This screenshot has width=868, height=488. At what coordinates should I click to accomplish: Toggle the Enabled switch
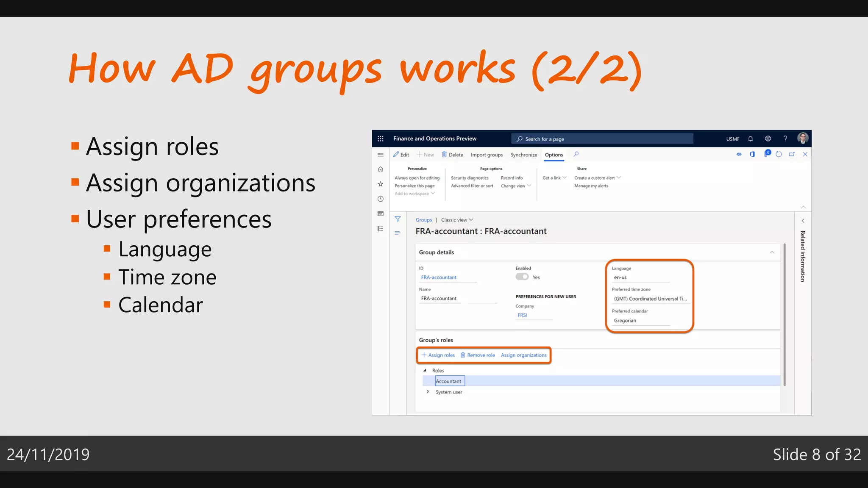(x=522, y=277)
